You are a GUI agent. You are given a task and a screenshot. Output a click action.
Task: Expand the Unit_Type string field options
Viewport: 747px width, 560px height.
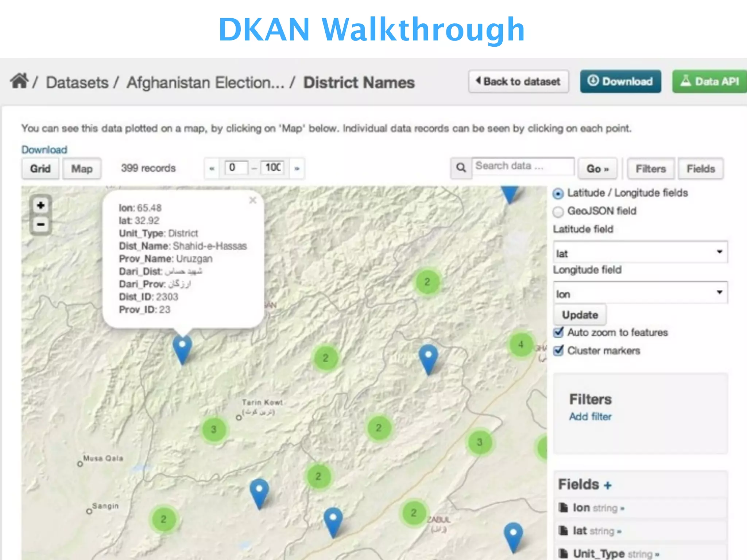click(657, 555)
